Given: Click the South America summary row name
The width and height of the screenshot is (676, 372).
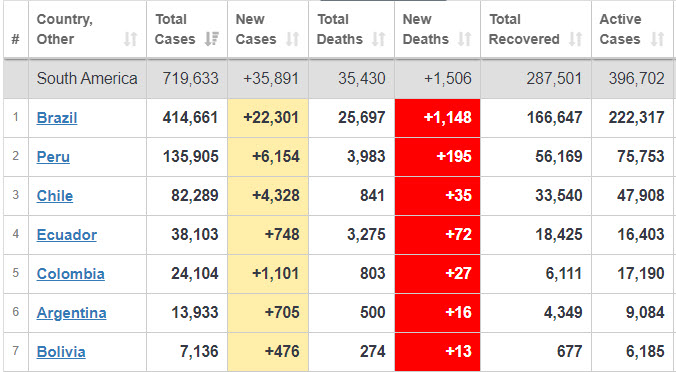Looking at the screenshot, I should coord(87,78).
